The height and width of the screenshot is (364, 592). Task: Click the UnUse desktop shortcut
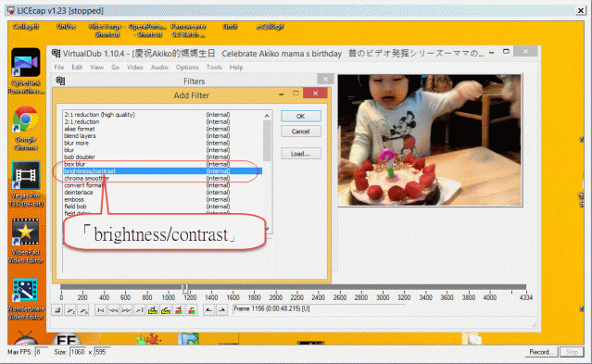tap(66, 27)
